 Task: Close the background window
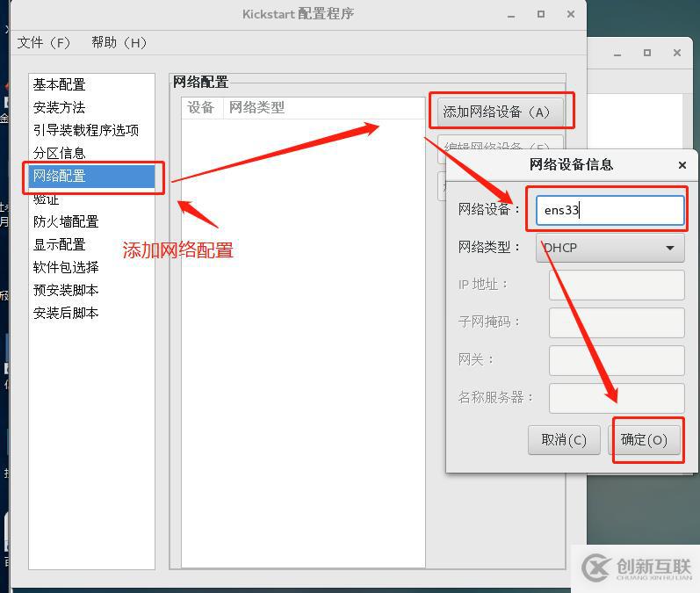(677, 53)
